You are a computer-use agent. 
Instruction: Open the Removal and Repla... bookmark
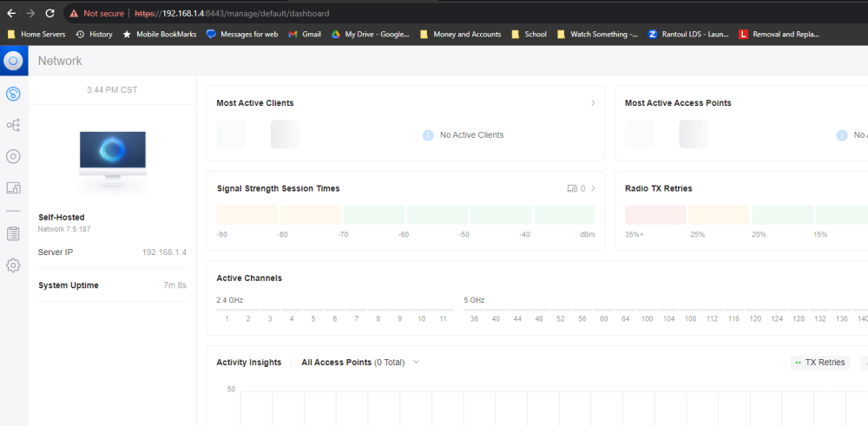779,35
